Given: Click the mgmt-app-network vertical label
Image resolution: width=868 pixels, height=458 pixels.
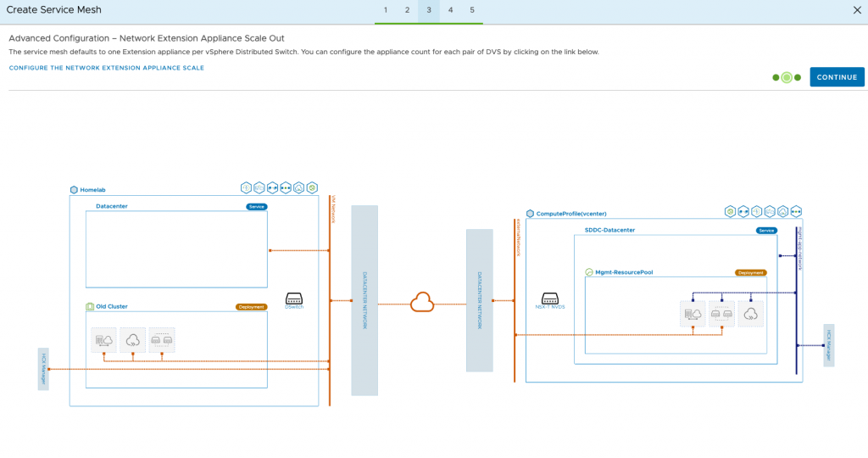Looking at the screenshot, I should pos(800,249).
